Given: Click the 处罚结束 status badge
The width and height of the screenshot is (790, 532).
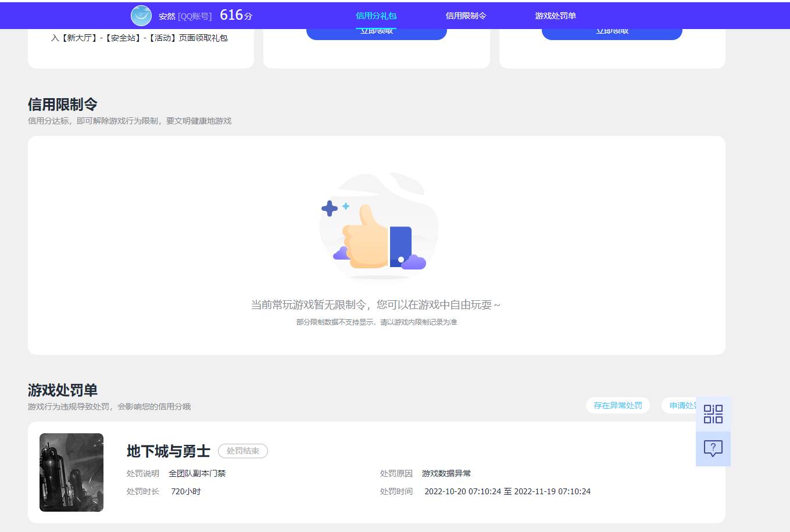Looking at the screenshot, I should 243,451.
